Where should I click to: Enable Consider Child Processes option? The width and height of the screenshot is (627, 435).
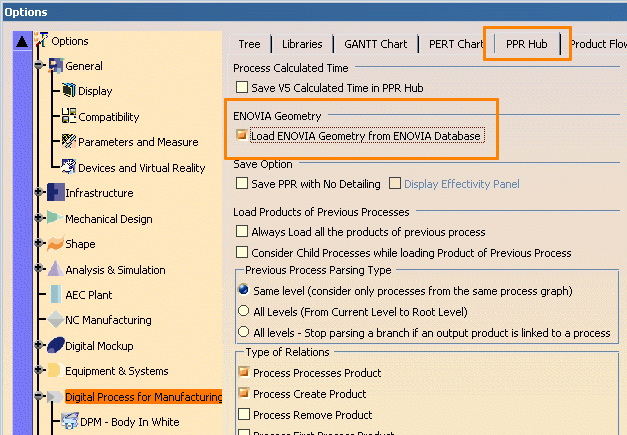(242, 252)
